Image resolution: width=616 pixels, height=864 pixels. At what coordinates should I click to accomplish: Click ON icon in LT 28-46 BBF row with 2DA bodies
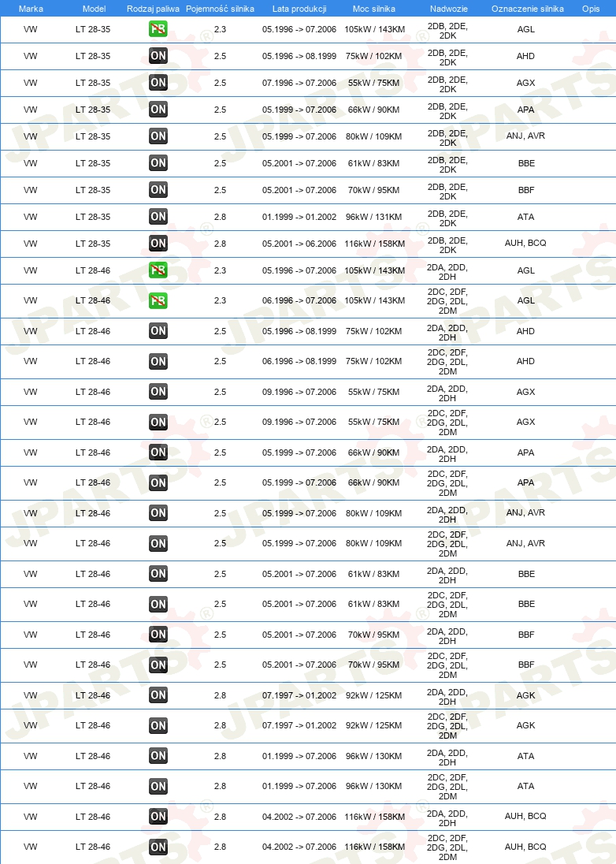(x=158, y=635)
